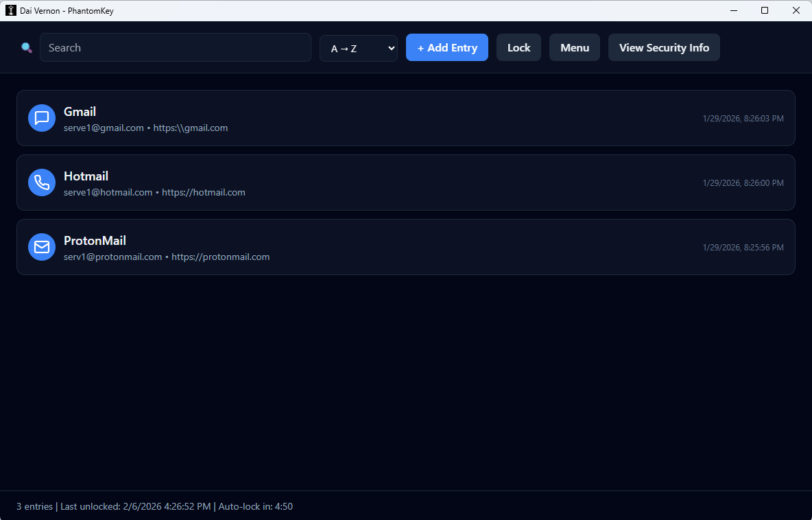812x520 pixels.
Task: Click the Gmail chat bubble icon
Action: [x=41, y=118]
